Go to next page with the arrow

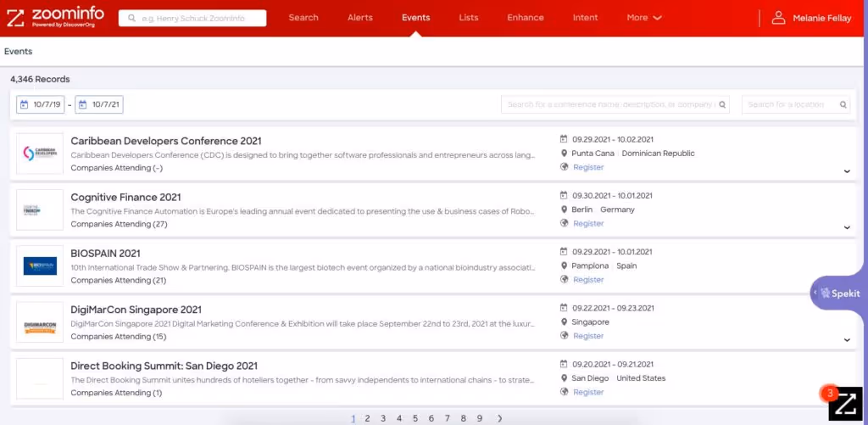tap(499, 418)
